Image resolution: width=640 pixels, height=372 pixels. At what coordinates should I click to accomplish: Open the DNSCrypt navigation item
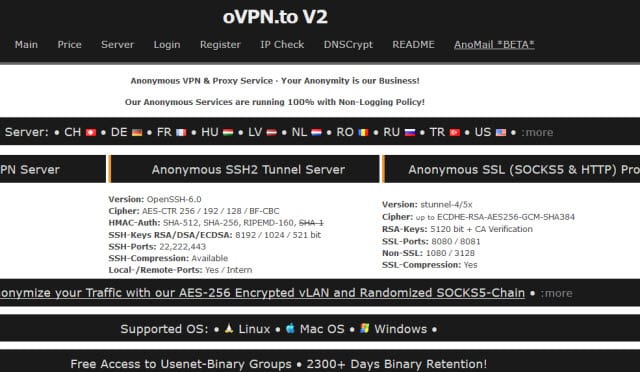click(x=348, y=45)
